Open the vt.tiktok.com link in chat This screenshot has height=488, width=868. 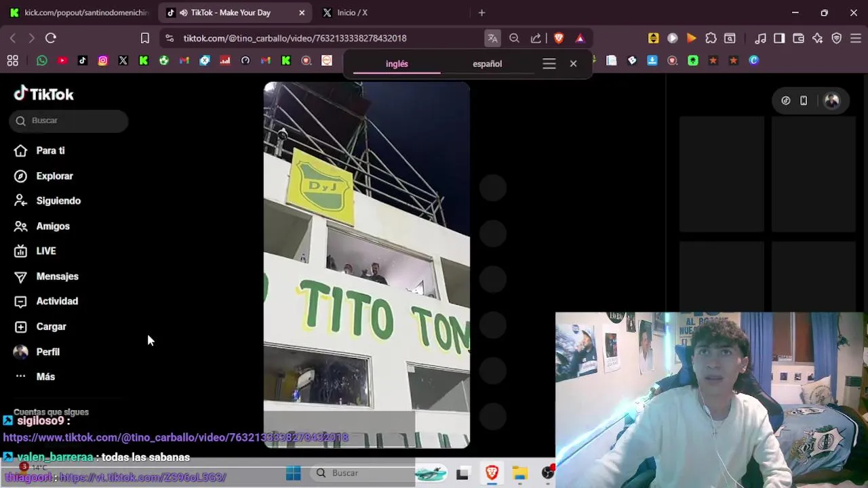(142, 477)
